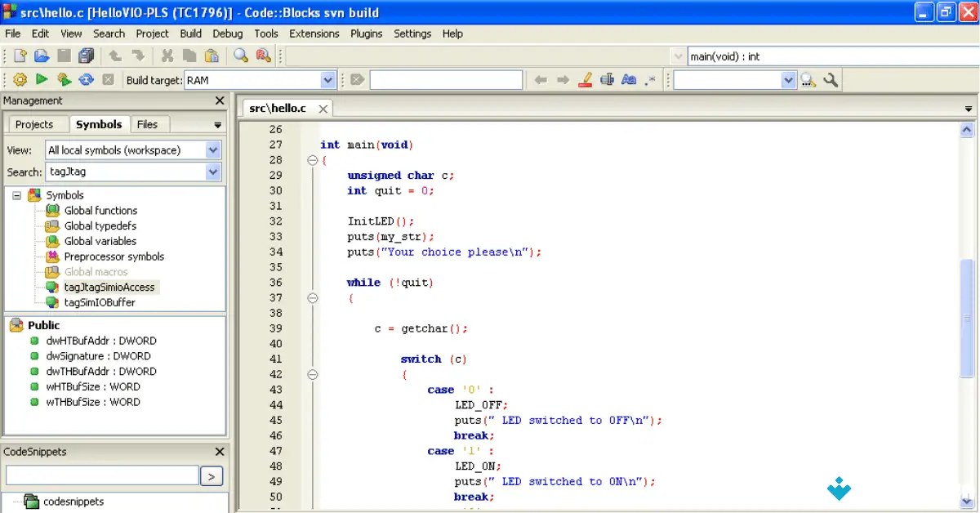The height and width of the screenshot is (513, 980).
Task: Open the Replace icon on the toolbar
Action: tap(262, 56)
